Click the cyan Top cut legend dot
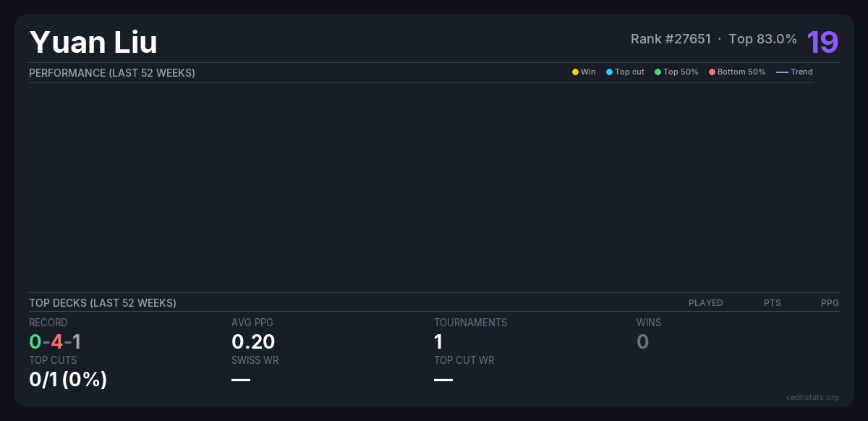 [x=609, y=72]
